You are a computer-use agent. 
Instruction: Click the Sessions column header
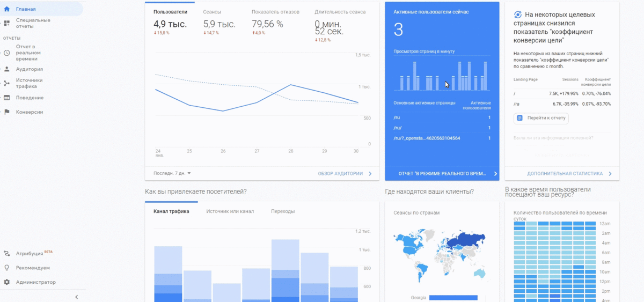(570, 79)
